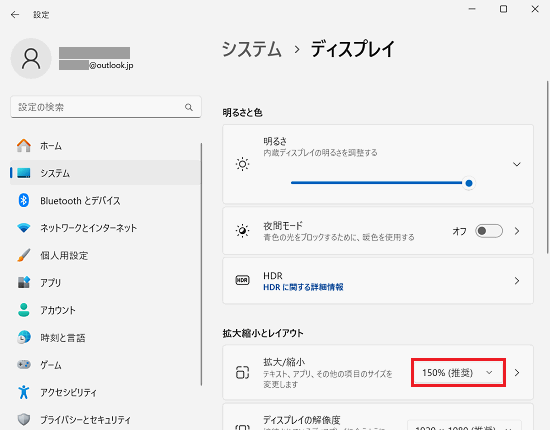Select プライバシーとセキュリティ in sidebar
550x430 pixels.
click(x=105, y=419)
